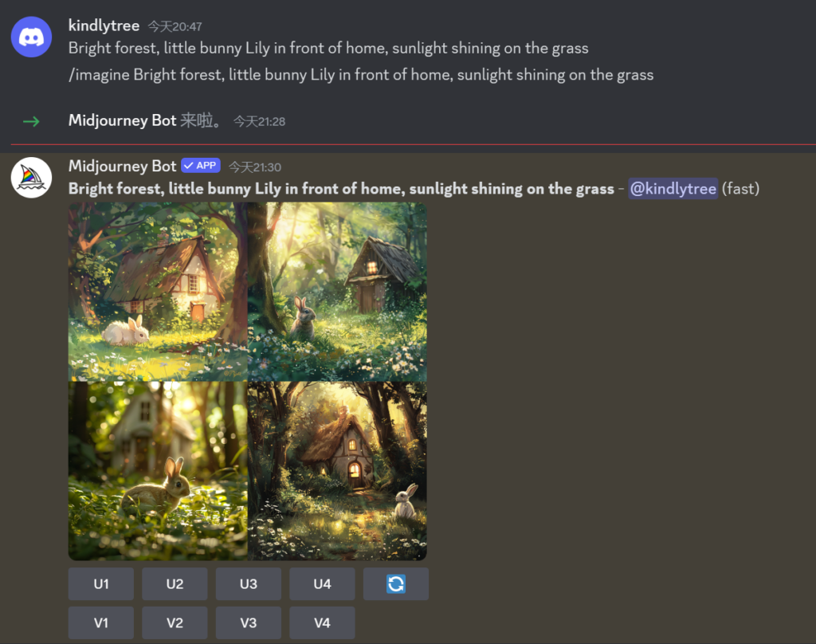Create variations of image four with V4
This screenshot has height=644, width=816.
click(322, 622)
